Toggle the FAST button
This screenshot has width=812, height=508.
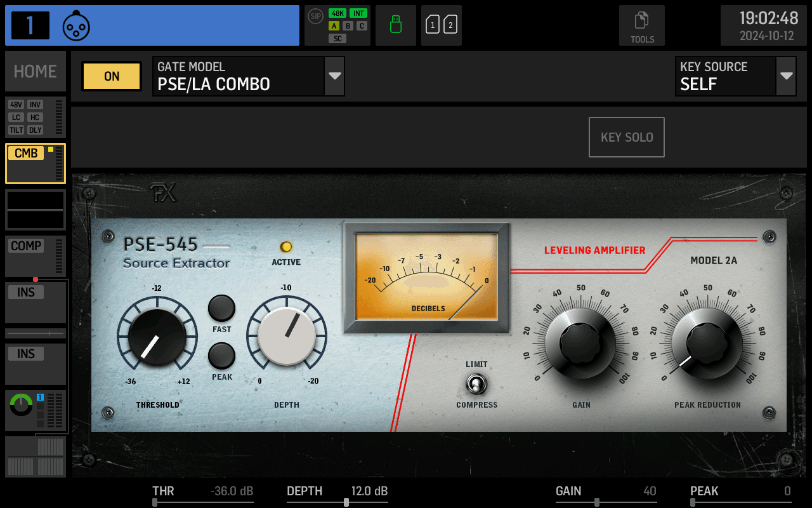coord(222,308)
